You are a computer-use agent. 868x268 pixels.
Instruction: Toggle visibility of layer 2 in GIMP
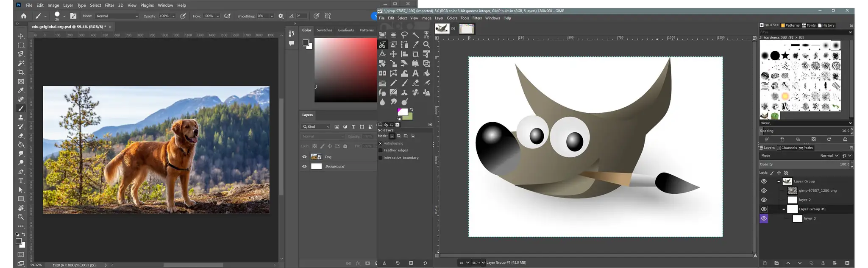(x=764, y=200)
